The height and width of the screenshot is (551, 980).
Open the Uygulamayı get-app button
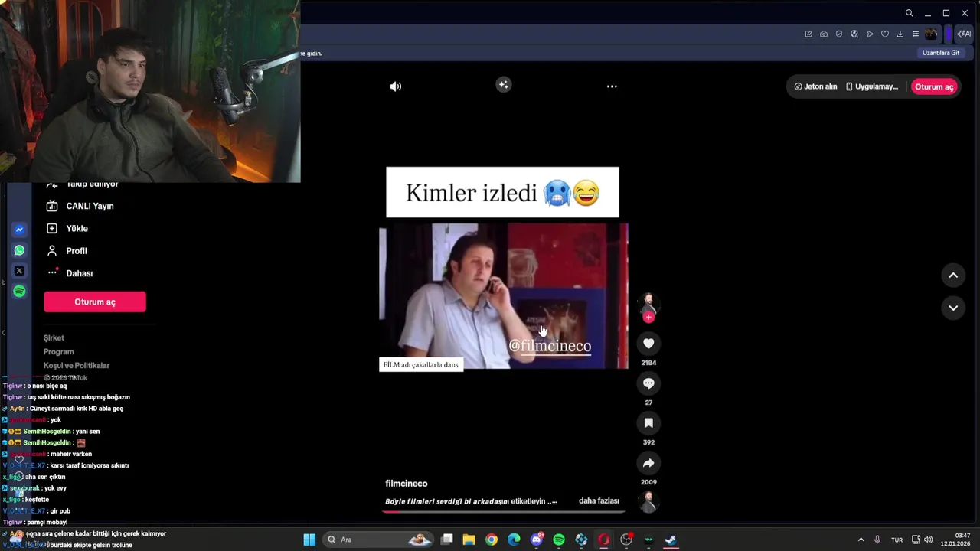(x=872, y=86)
